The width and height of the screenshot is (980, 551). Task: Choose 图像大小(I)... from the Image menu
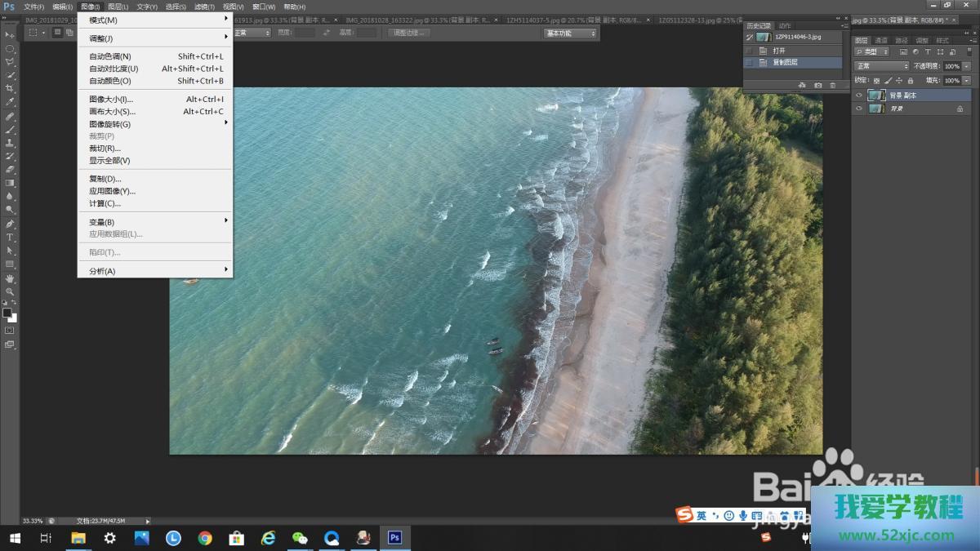coord(111,100)
